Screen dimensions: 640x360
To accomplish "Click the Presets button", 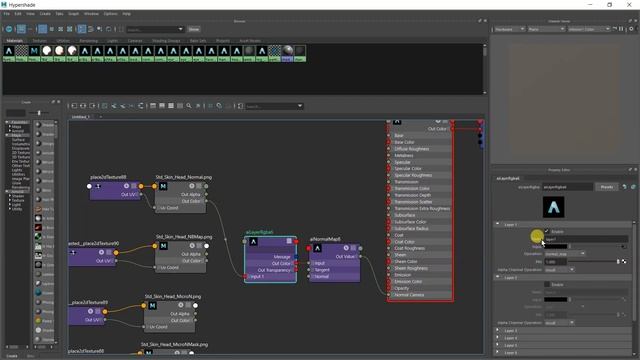I will pyautogui.click(x=607, y=187).
